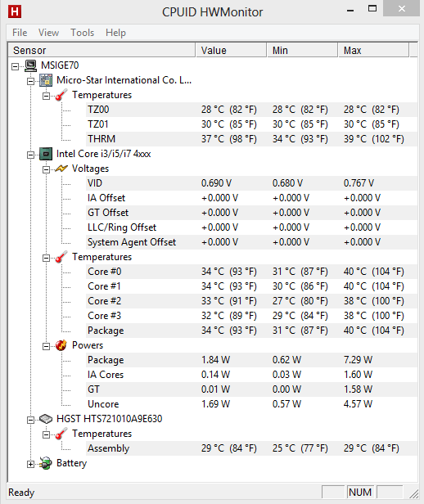Click the Voltages lightning bolt icon

[x=61, y=169]
